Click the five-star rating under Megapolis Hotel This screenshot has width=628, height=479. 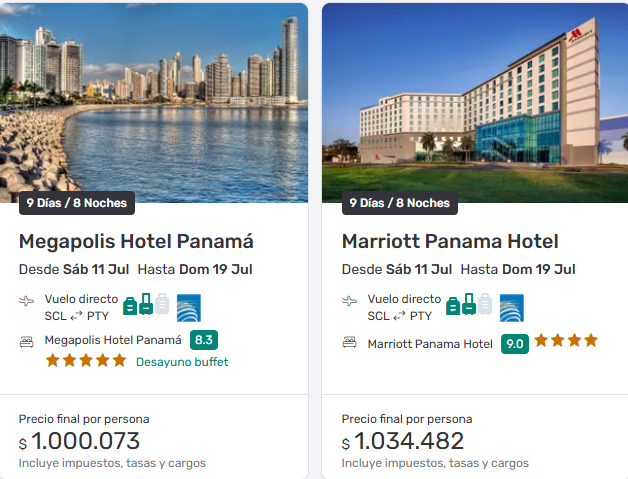[86, 360]
